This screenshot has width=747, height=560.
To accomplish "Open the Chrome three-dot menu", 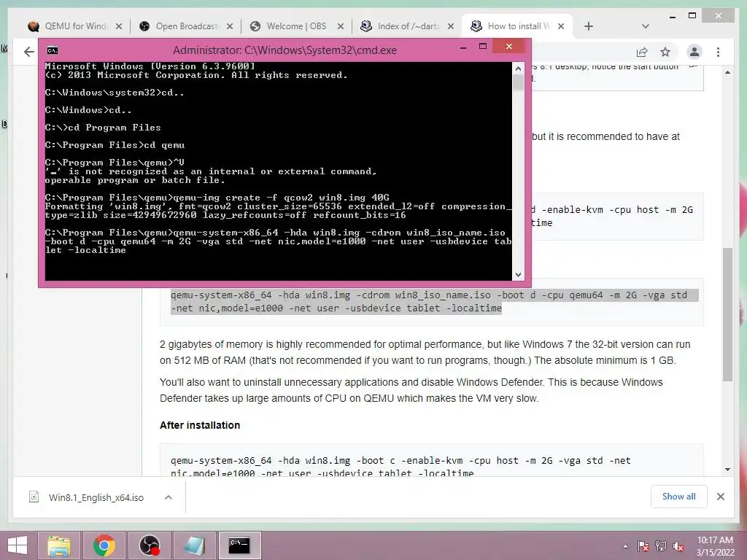I will point(718,52).
